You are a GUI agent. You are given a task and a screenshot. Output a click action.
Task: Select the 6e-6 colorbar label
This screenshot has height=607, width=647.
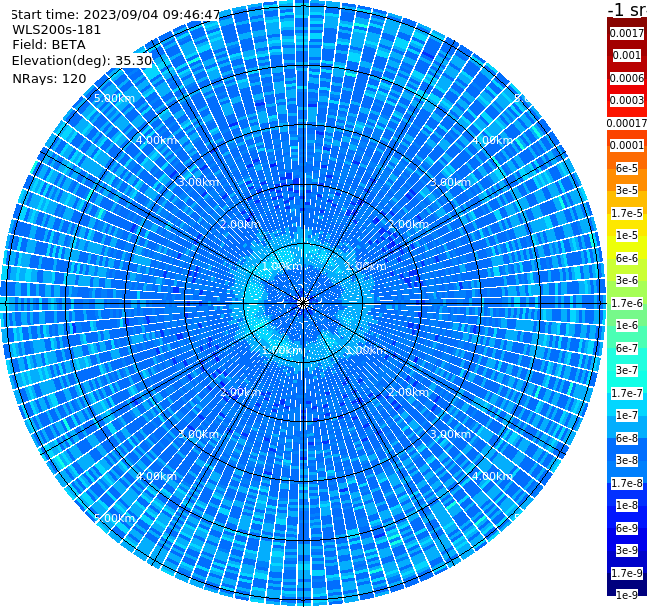[x=627, y=258]
